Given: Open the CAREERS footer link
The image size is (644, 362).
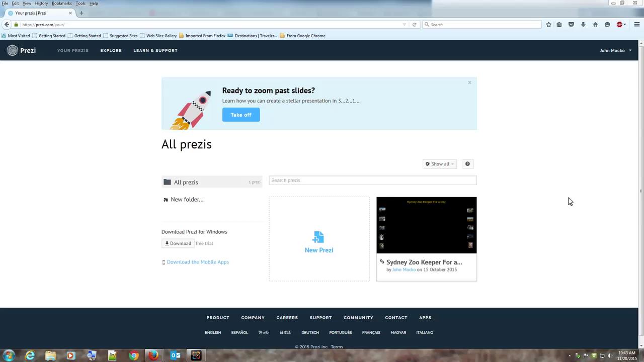Looking at the screenshot, I should pyautogui.click(x=287, y=318).
